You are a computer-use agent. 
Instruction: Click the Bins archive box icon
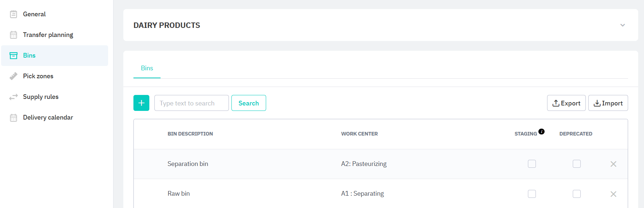click(13, 55)
